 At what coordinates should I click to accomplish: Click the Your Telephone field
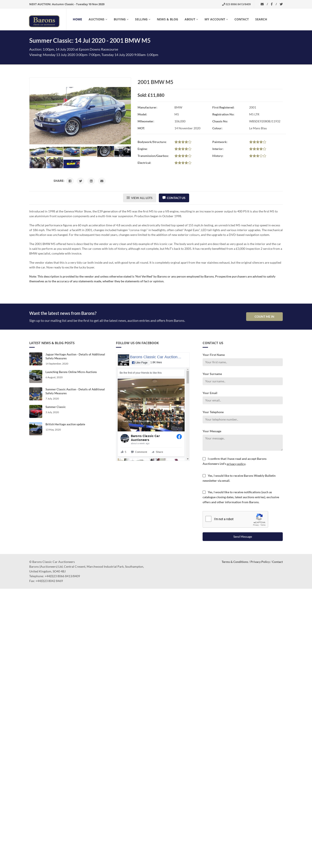click(242, 419)
